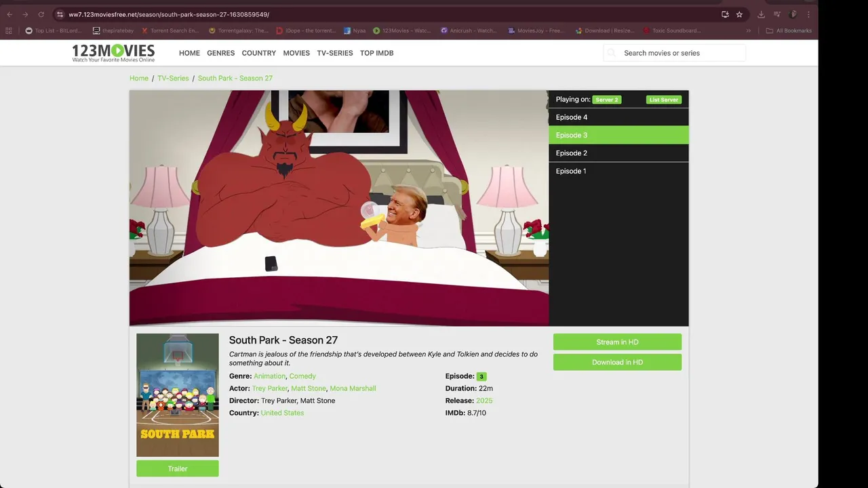Click the browser forward arrow

25,14
